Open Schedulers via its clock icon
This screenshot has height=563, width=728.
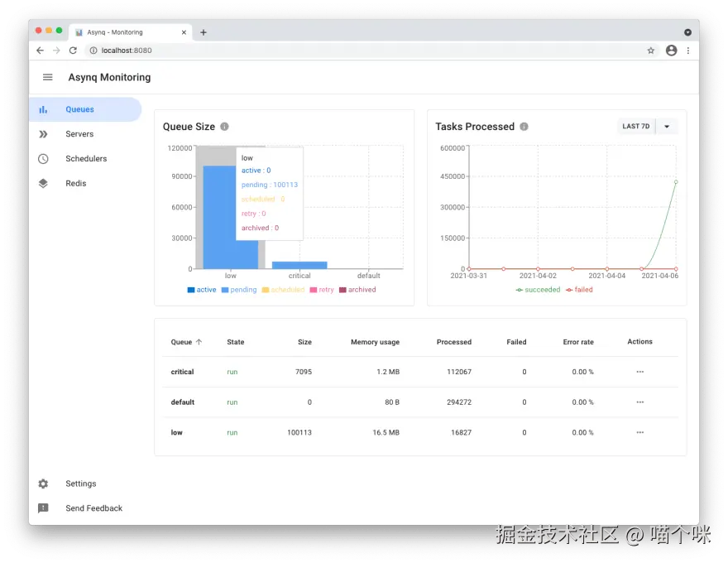(x=43, y=158)
